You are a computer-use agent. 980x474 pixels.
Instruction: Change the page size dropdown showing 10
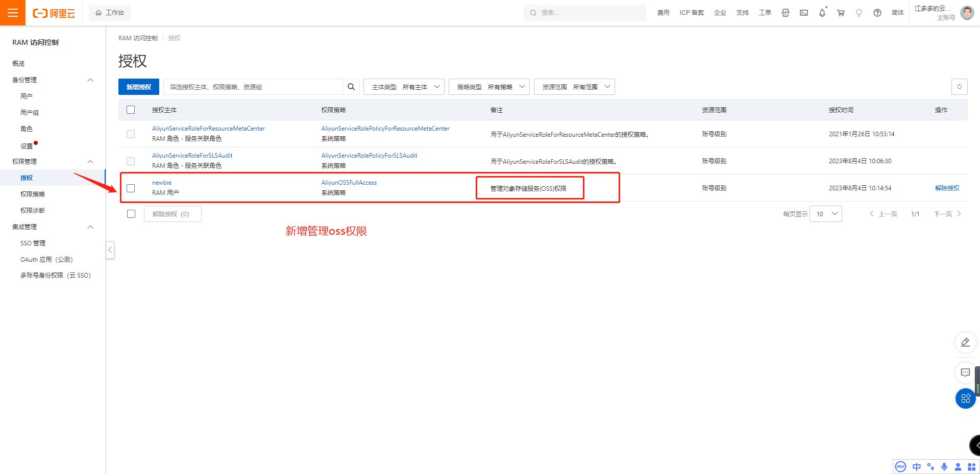[826, 214]
